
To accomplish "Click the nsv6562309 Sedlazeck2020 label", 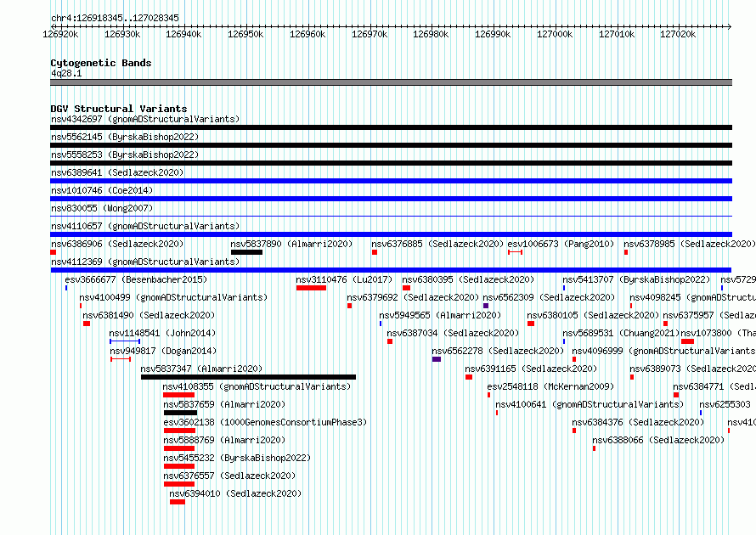I will point(549,297).
